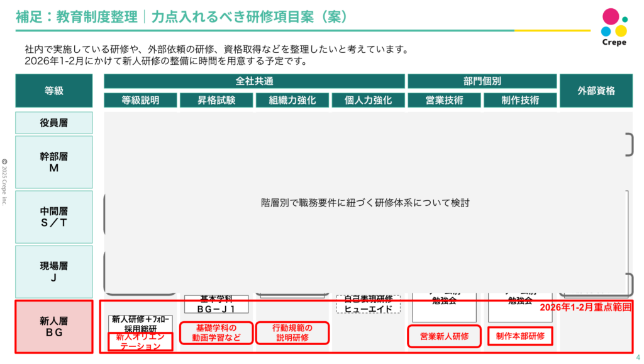The width and height of the screenshot is (644, 364).
Task: Click the line starting 2026年1-2月にかけて
Action: coord(166,61)
